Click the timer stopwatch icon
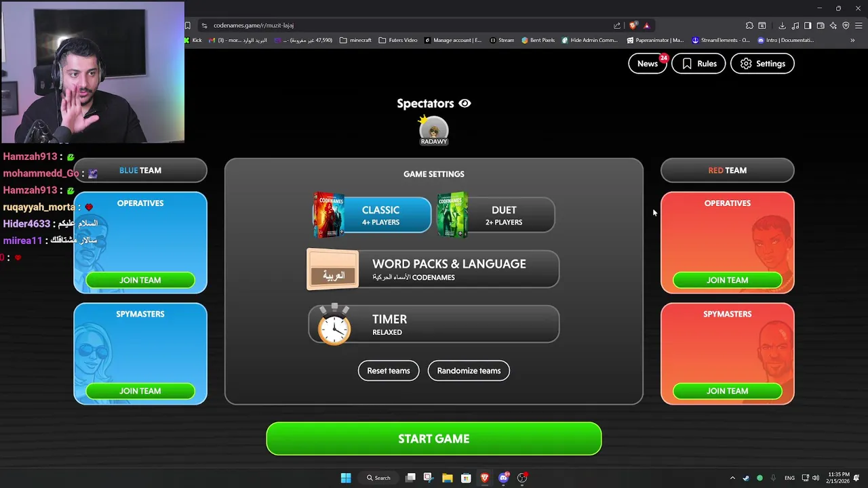Image resolution: width=868 pixels, height=488 pixels. click(334, 325)
